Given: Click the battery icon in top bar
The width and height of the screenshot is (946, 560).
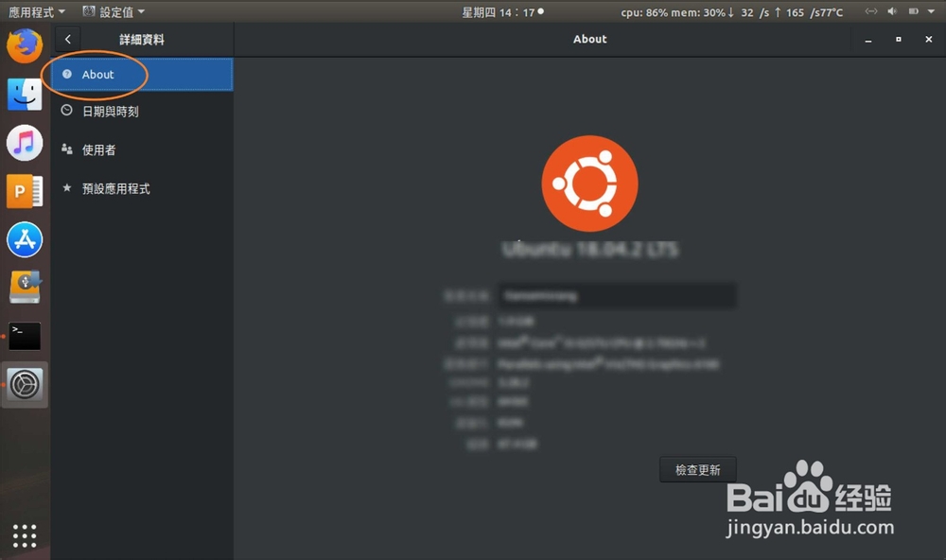Looking at the screenshot, I should (x=914, y=11).
